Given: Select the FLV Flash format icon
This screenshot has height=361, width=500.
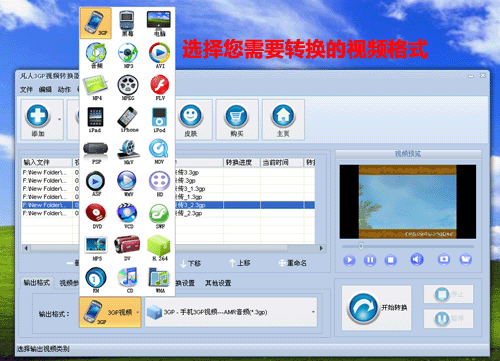Looking at the screenshot, I should (x=160, y=87).
